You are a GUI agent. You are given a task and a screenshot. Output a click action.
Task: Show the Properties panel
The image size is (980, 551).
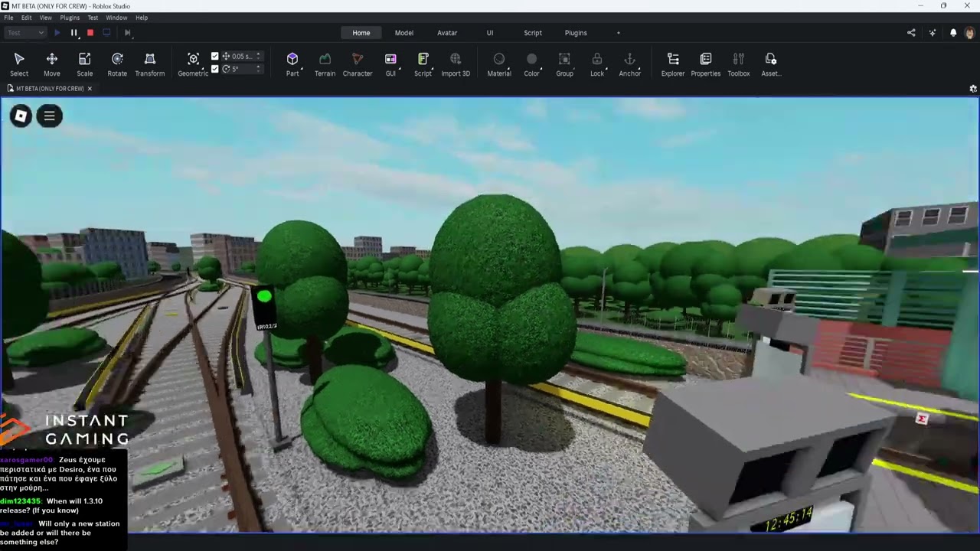pos(706,64)
